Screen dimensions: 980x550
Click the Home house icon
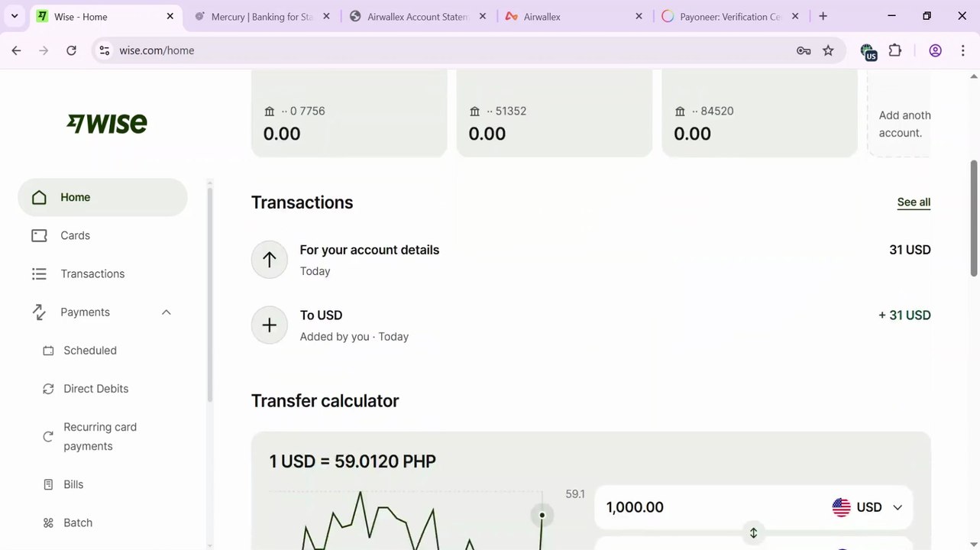[x=39, y=197]
